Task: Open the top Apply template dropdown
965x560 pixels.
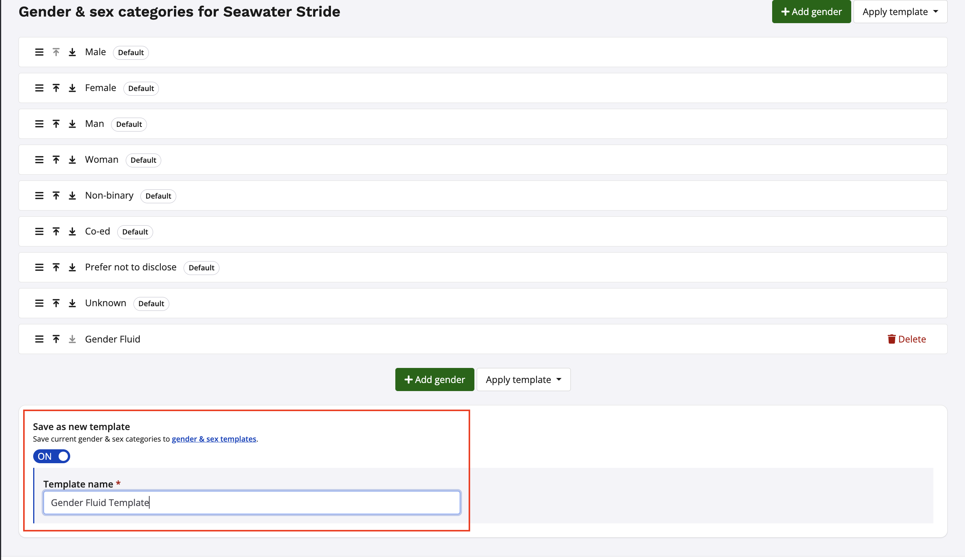Action: click(900, 12)
